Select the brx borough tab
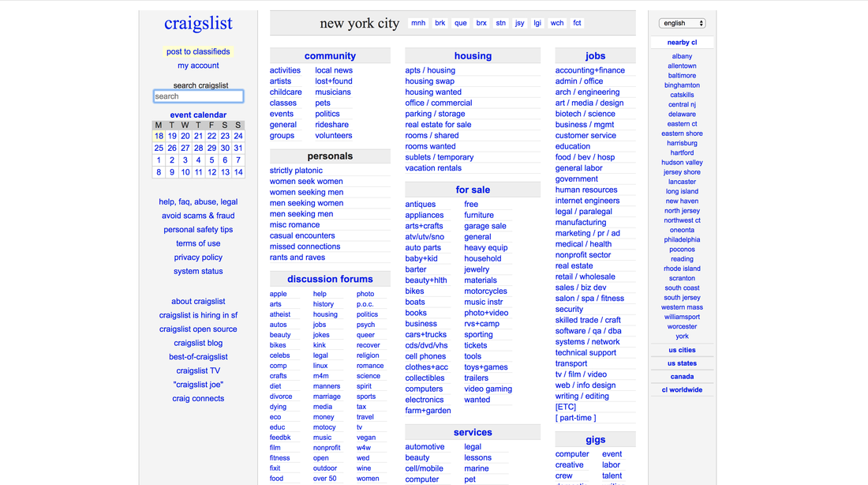868x485 pixels. coord(481,23)
